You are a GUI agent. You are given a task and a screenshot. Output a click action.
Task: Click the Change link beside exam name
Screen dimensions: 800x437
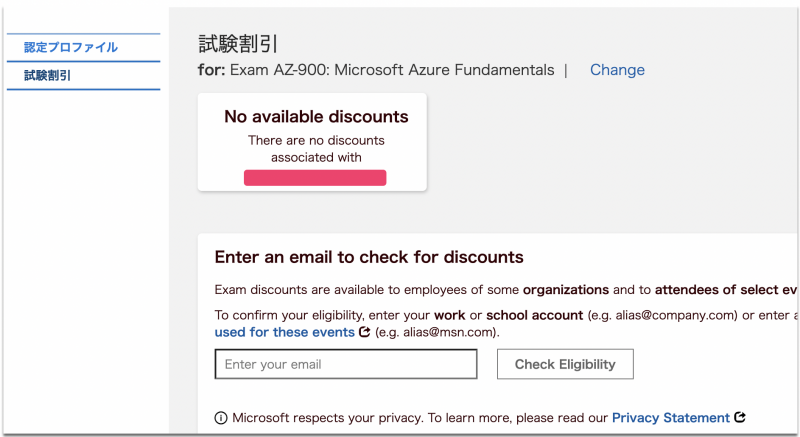tap(617, 70)
